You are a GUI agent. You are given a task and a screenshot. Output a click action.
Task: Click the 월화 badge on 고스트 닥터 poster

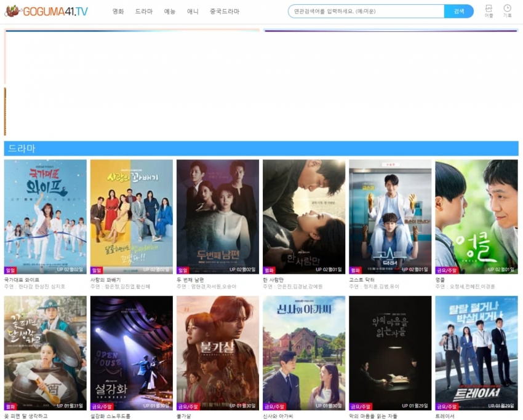click(x=355, y=271)
